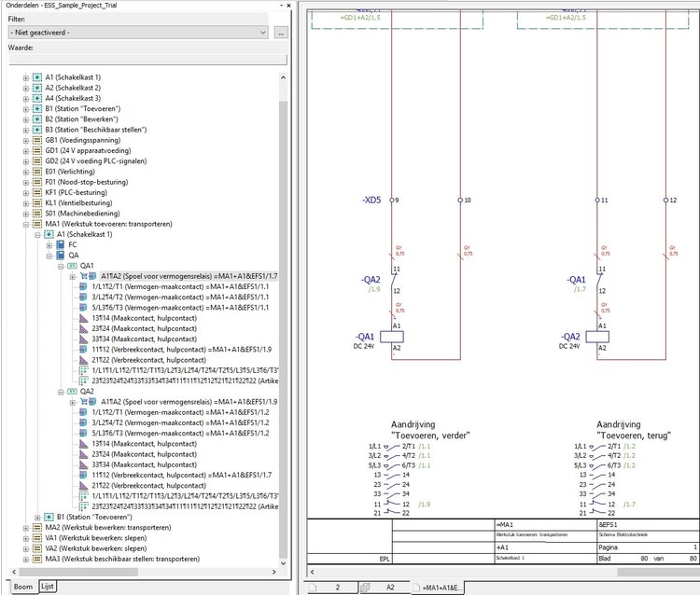This screenshot has width=700, height=595.
Task: Select the A2 page tab
Action: pyautogui.click(x=392, y=588)
